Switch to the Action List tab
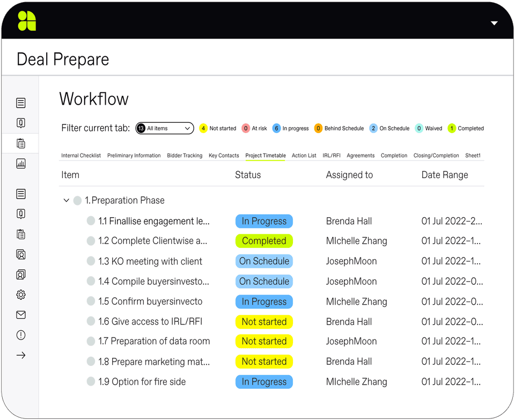This screenshot has height=420, width=515. click(304, 156)
